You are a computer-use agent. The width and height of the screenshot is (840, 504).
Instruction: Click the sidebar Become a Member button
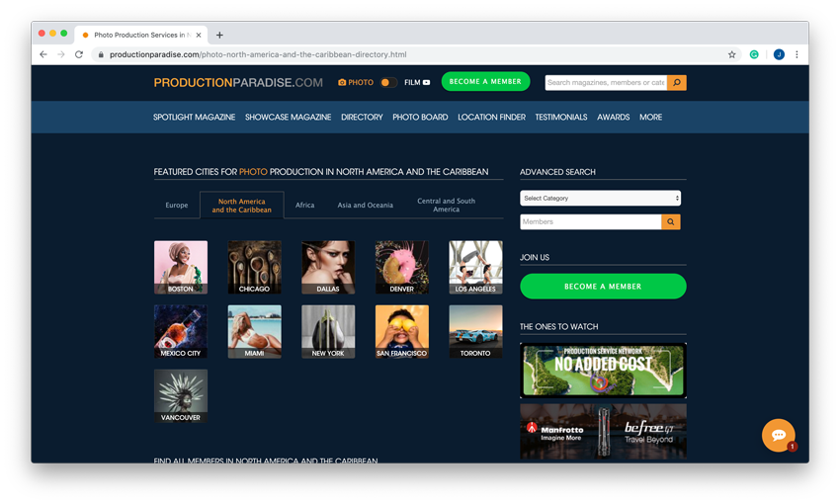(x=603, y=287)
